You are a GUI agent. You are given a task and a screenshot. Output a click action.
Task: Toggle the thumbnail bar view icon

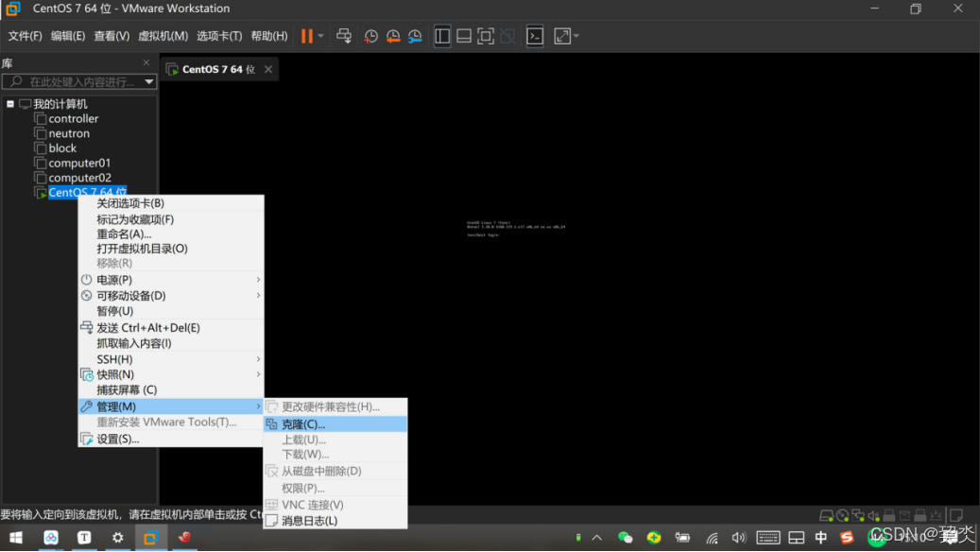click(464, 36)
